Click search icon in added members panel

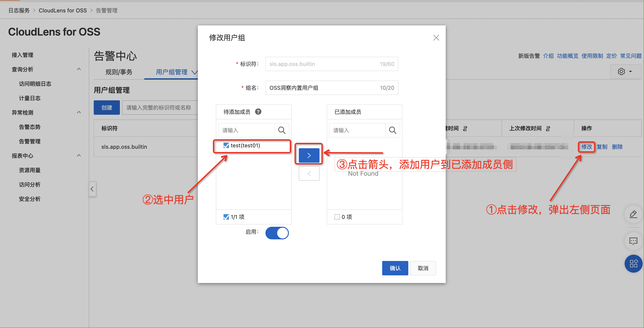click(393, 130)
